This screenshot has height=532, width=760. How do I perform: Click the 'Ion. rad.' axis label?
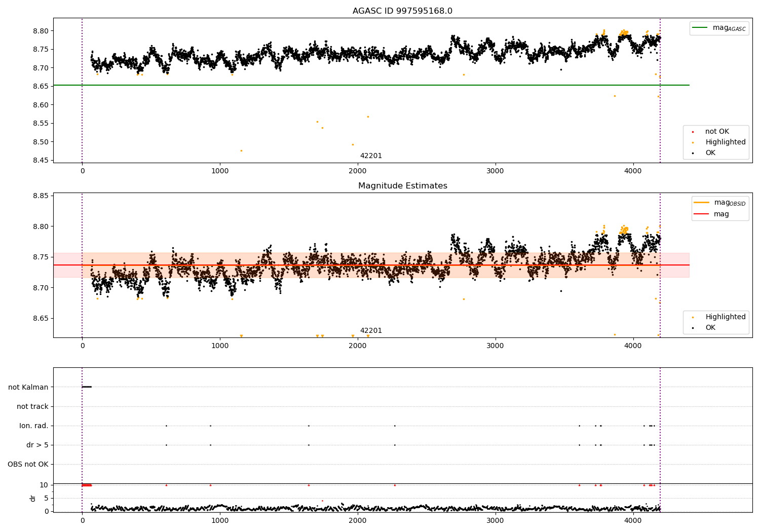tap(34, 426)
